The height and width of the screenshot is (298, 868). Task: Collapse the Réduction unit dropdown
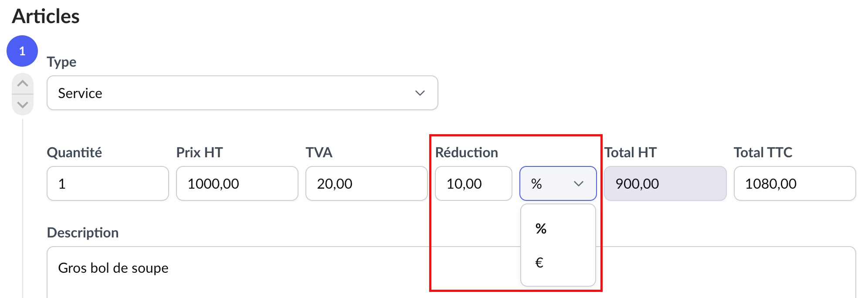point(558,183)
